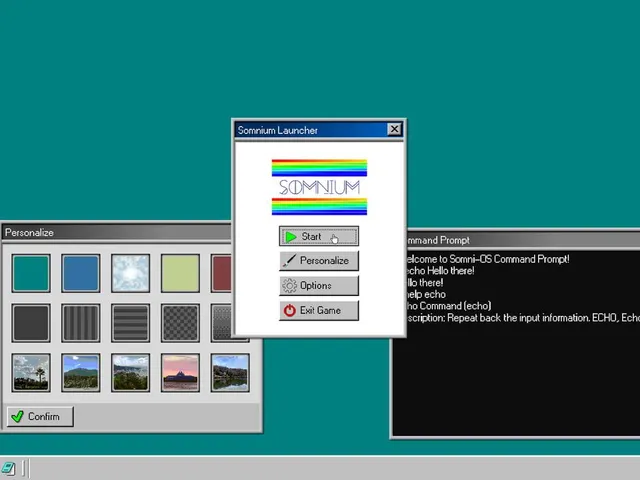Select the checkerboard pattern tile
The height and width of the screenshot is (480, 640).
coord(180,323)
